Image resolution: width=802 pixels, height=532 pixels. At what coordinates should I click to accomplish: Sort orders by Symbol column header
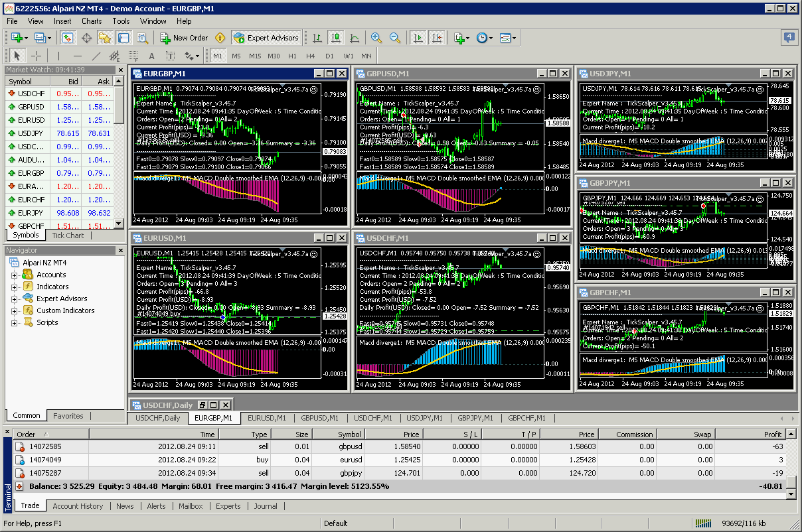(x=339, y=434)
